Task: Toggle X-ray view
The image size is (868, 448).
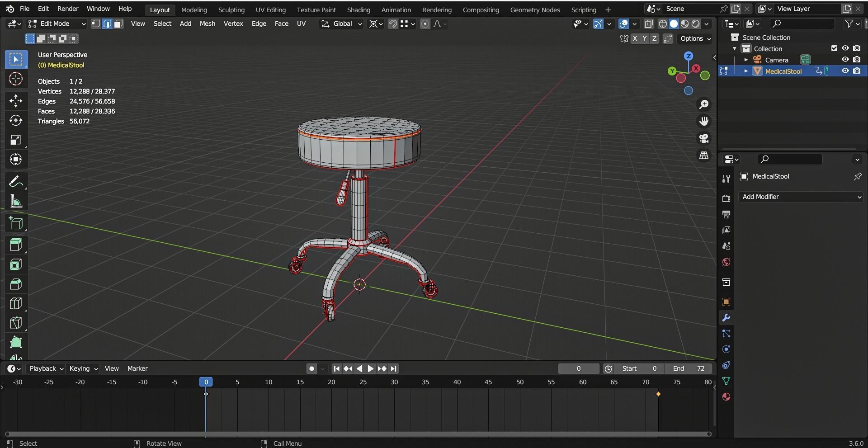Action: [649, 24]
